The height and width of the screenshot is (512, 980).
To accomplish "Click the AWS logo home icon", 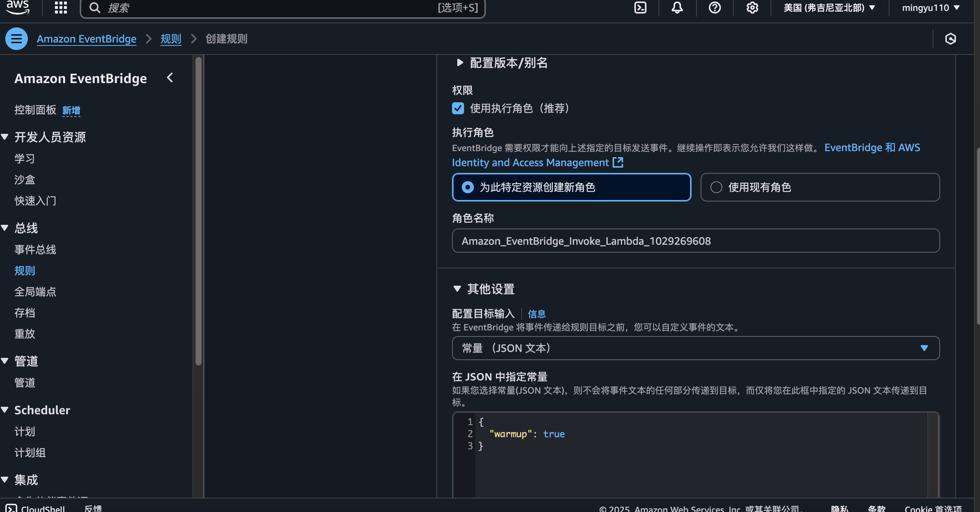I will [x=18, y=7].
